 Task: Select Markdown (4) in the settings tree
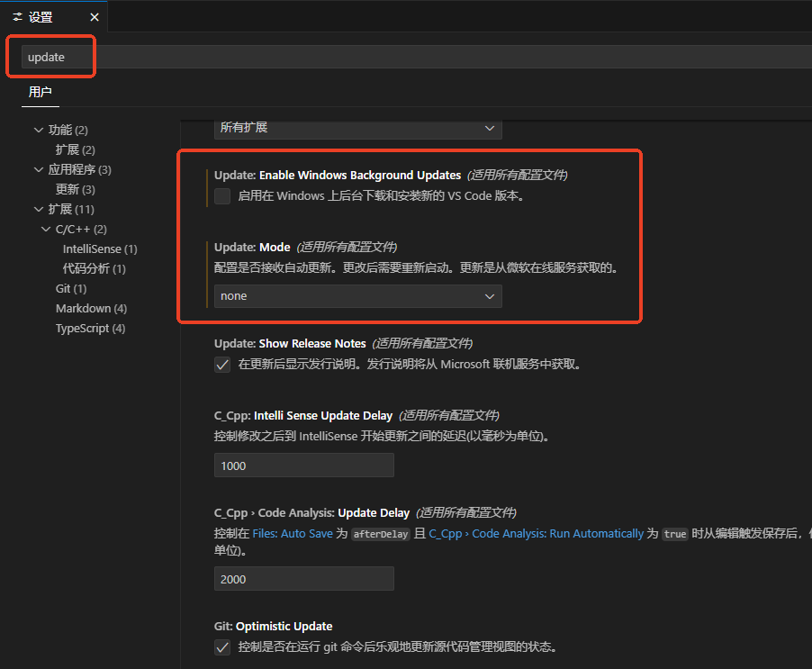pos(91,309)
